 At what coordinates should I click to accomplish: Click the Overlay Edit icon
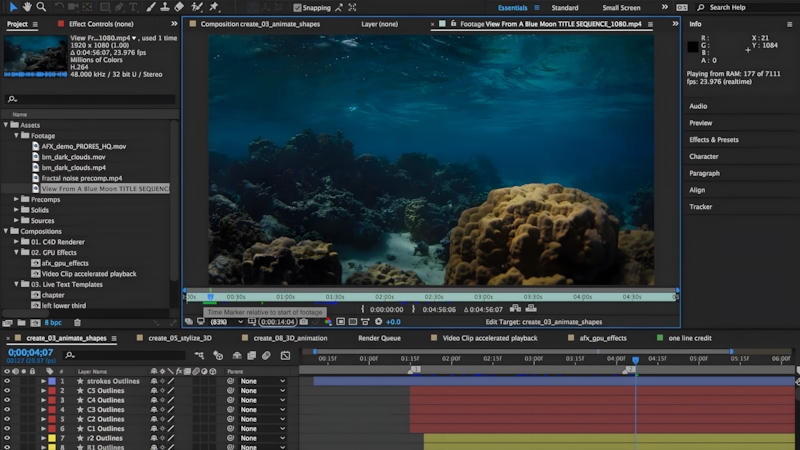[x=531, y=308]
